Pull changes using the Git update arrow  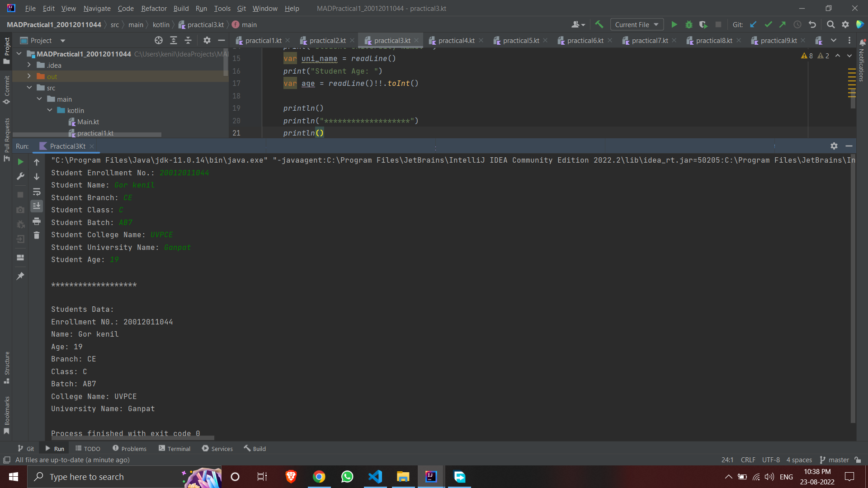click(753, 24)
